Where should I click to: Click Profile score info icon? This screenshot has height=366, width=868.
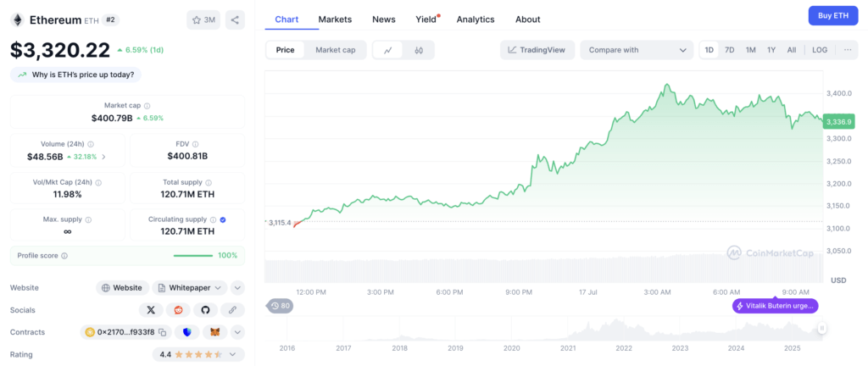click(x=64, y=256)
